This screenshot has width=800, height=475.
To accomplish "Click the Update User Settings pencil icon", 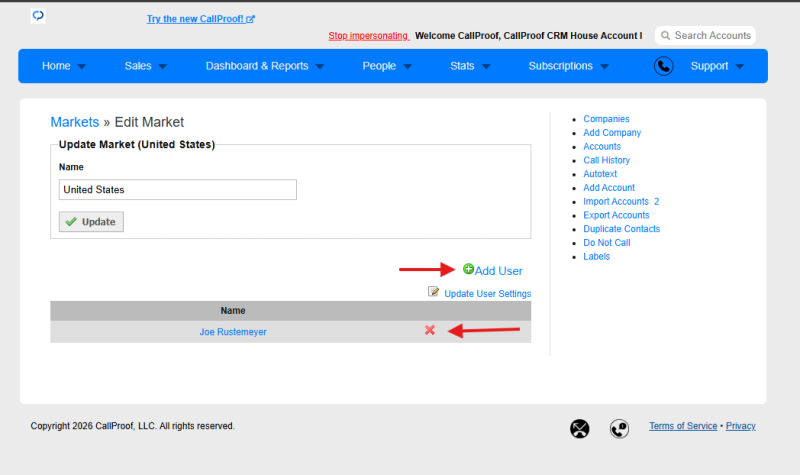I will [433, 291].
